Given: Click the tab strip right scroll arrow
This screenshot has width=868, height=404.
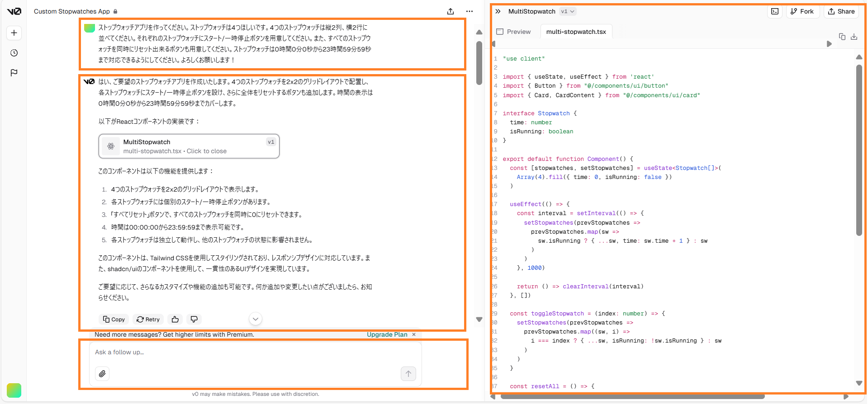Looking at the screenshot, I should (x=829, y=44).
